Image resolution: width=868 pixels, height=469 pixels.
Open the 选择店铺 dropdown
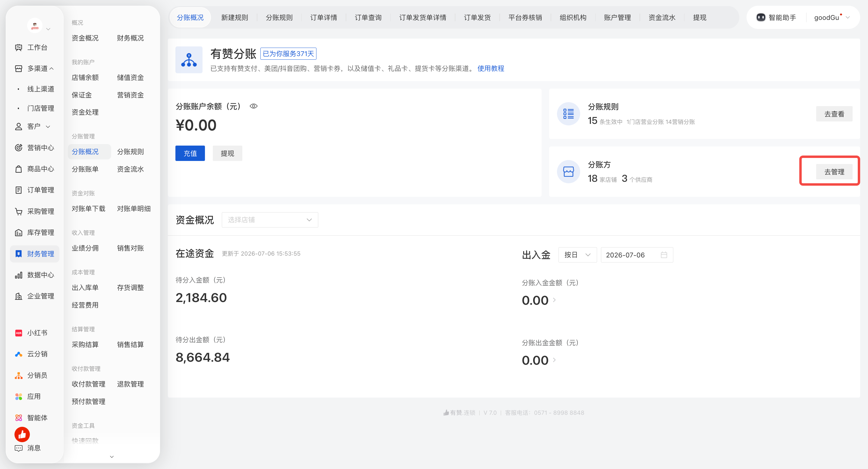[x=270, y=220]
